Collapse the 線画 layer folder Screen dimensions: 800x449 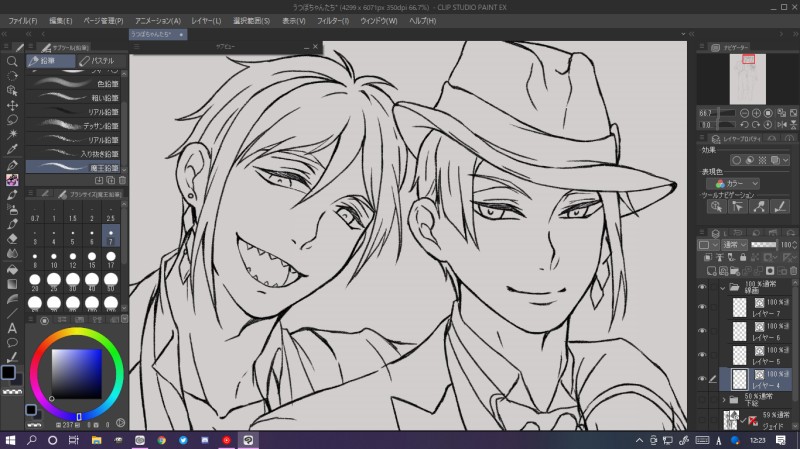pos(723,288)
